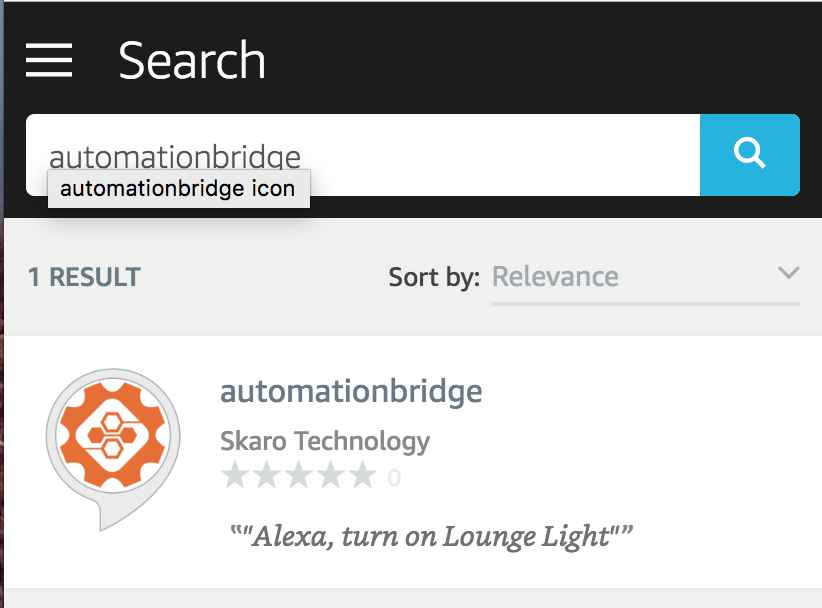Viewport: 822px width, 608px height.
Task: Click the Search page header title
Action: (x=192, y=60)
